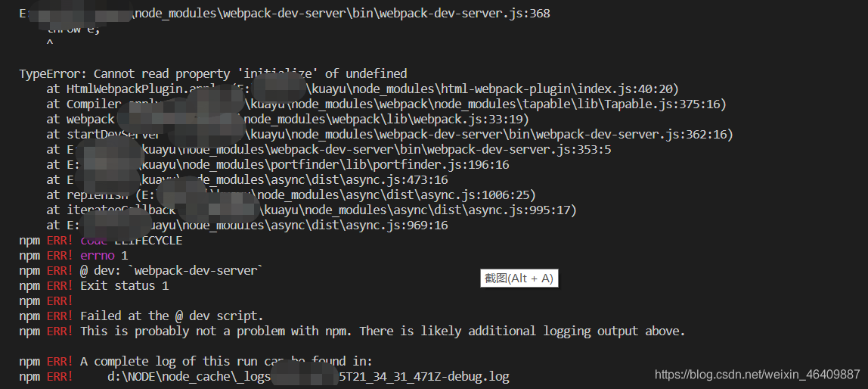The height and width of the screenshot is (389, 868).
Task: Click the portfinder.js:196:16 stack line
Action: point(278,164)
